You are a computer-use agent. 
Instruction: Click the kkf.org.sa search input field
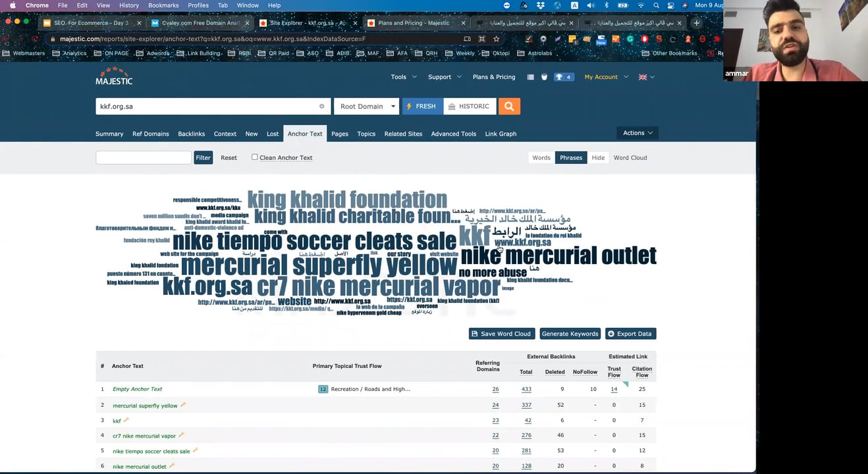(213, 106)
